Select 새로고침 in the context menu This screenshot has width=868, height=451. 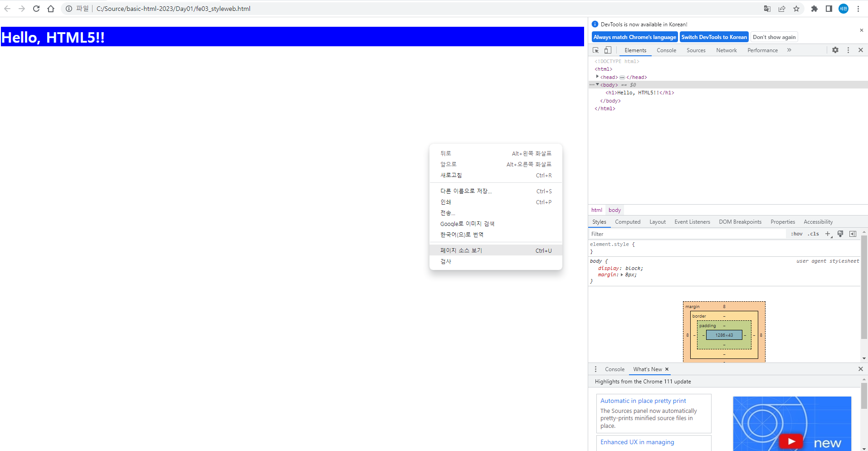(x=496, y=175)
